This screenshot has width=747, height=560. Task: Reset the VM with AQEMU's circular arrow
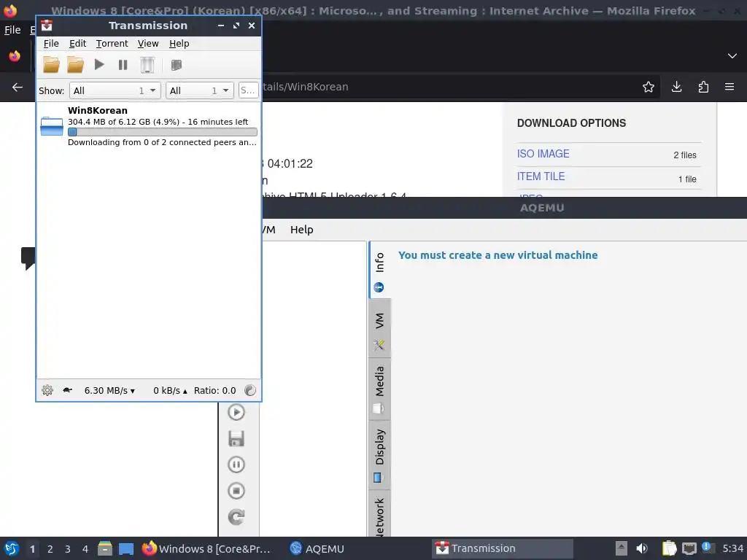(236, 517)
